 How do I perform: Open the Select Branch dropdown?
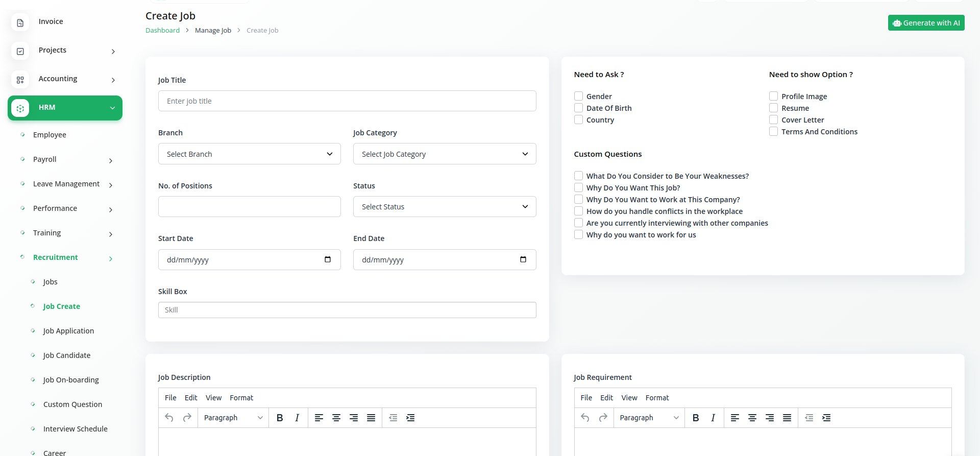pyautogui.click(x=249, y=154)
